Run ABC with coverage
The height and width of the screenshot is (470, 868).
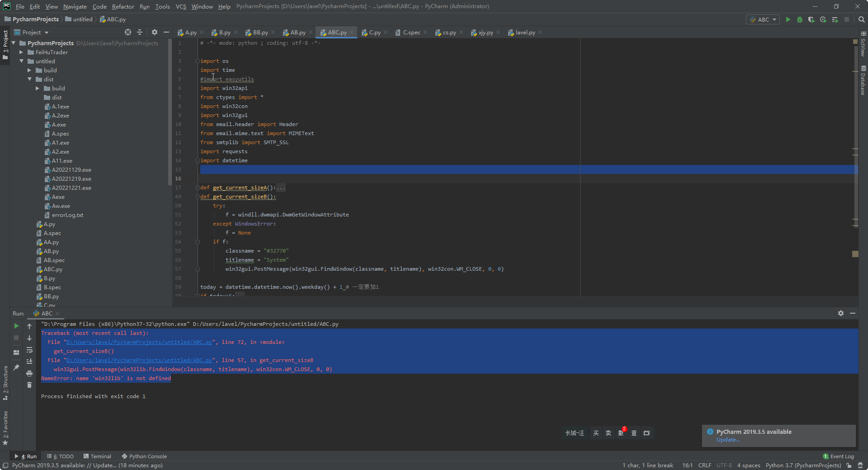[811, 19]
